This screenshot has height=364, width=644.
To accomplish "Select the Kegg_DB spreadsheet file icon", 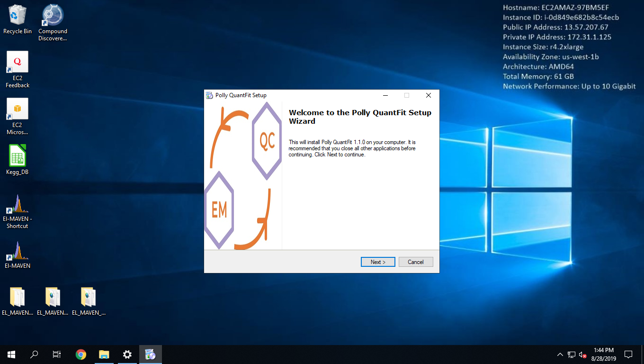I will pyautogui.click(x=18, y=160).
